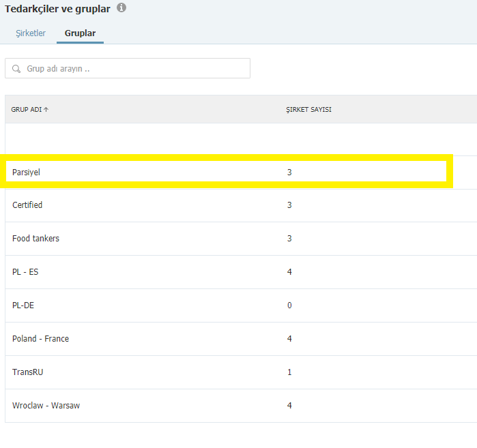Click the ŞIRKET SAYISI column header
This screenshot has width=477, height=448.
308,109
